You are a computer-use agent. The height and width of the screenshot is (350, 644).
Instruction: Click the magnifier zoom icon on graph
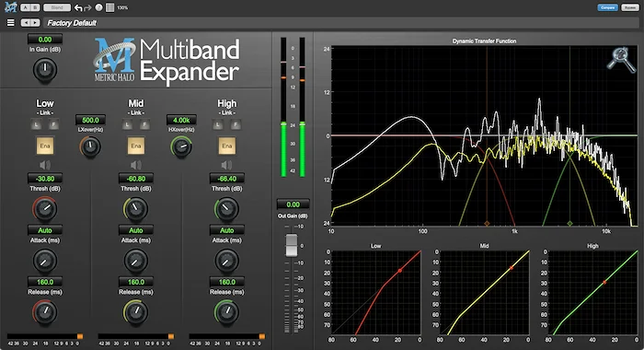tap(621, 60)
